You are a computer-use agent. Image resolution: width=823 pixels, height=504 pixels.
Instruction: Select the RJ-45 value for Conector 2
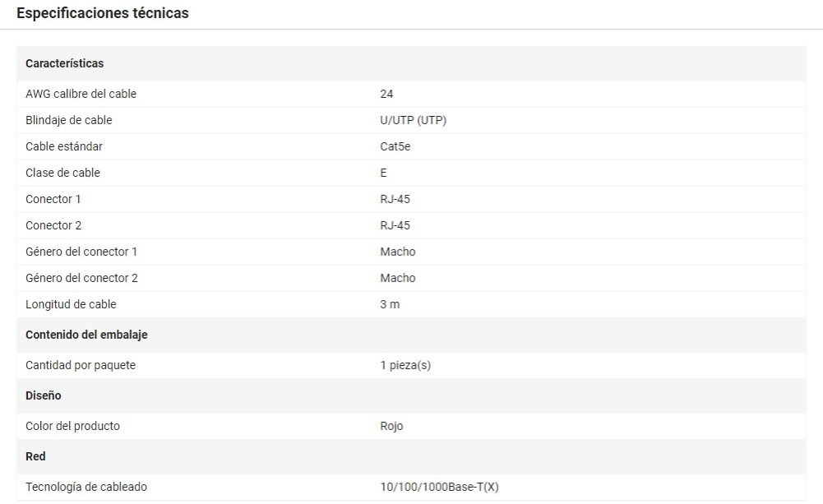(395, 225)
